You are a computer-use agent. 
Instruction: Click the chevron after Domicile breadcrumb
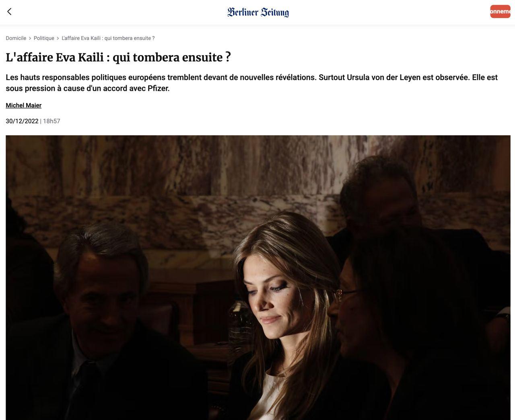coord(30,39)
